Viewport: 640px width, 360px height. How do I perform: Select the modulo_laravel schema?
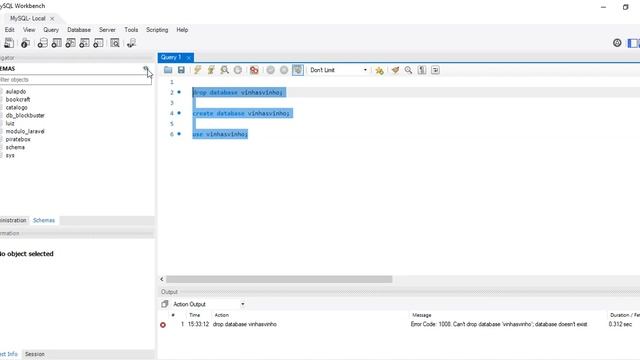click(25, 131)
